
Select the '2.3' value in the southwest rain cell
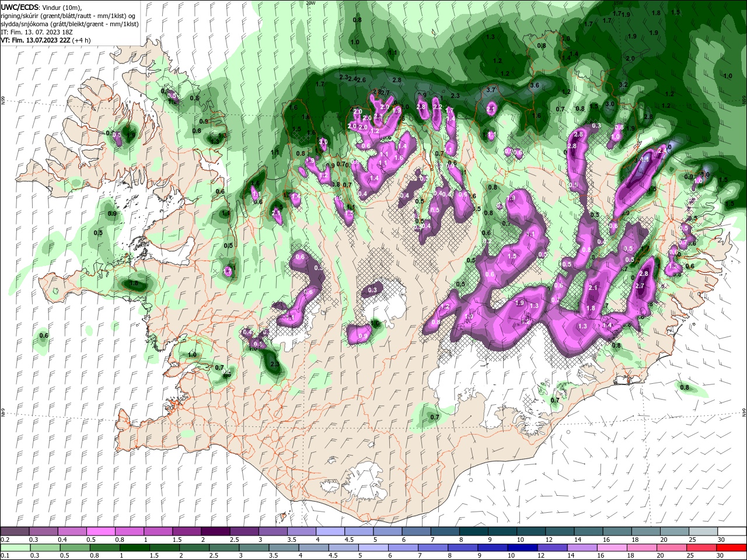tap(275, 364)
